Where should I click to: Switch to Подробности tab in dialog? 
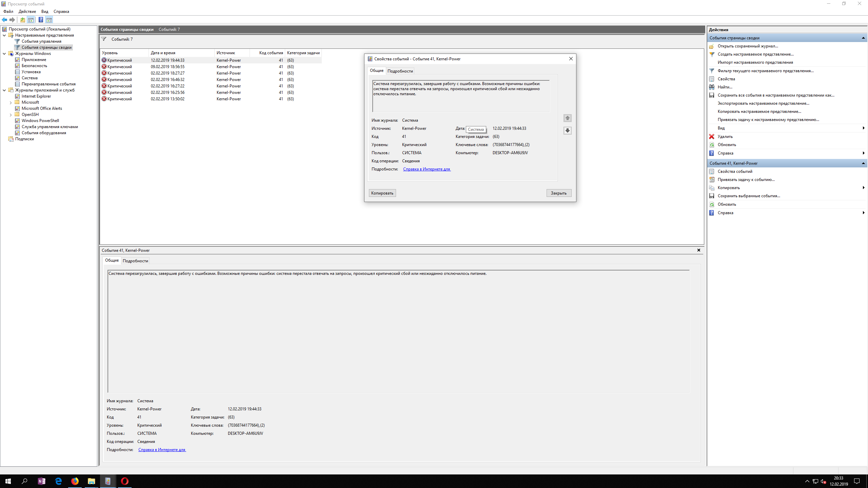click(x=400, y=71)
